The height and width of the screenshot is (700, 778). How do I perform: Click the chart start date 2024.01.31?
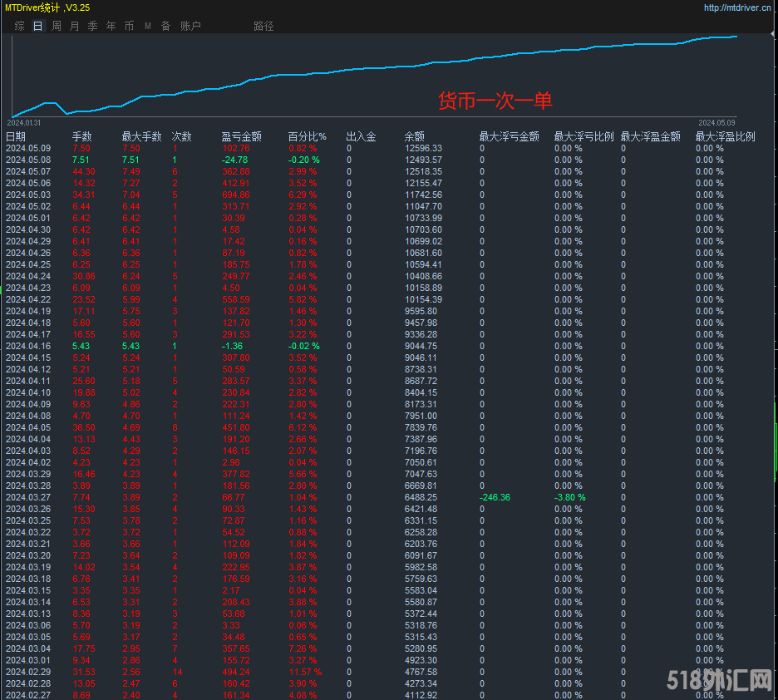pos(24,122)
